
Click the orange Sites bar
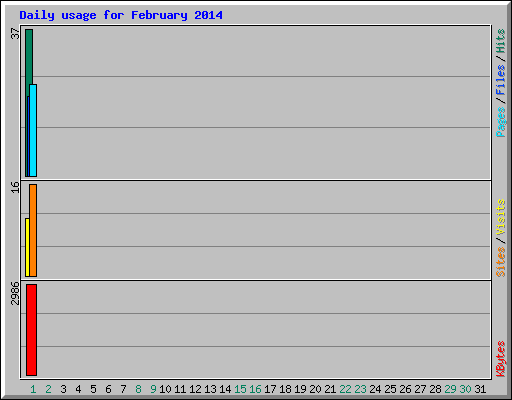pyautogui.click(x=33, y=230)
